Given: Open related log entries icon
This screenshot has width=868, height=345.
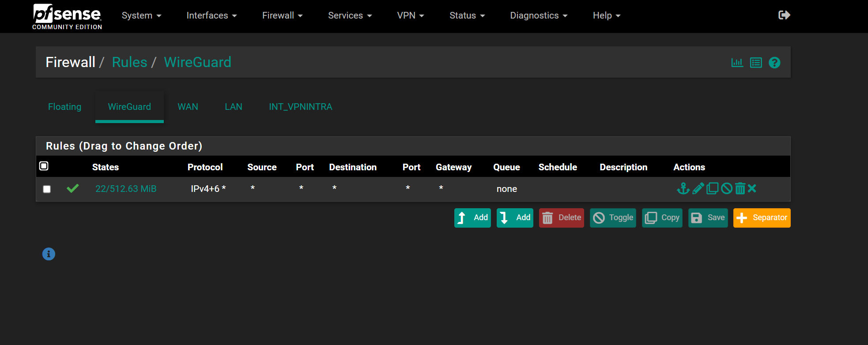Looking at the screenshot, I should (x=756, y=63).
